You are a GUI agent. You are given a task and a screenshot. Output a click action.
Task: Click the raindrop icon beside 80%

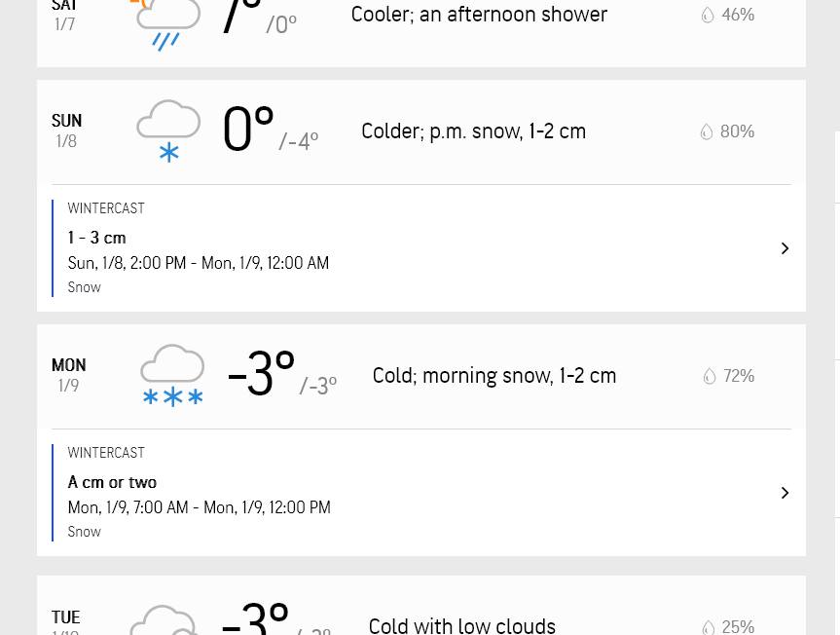pyautogui.click(x=707, y=131)
